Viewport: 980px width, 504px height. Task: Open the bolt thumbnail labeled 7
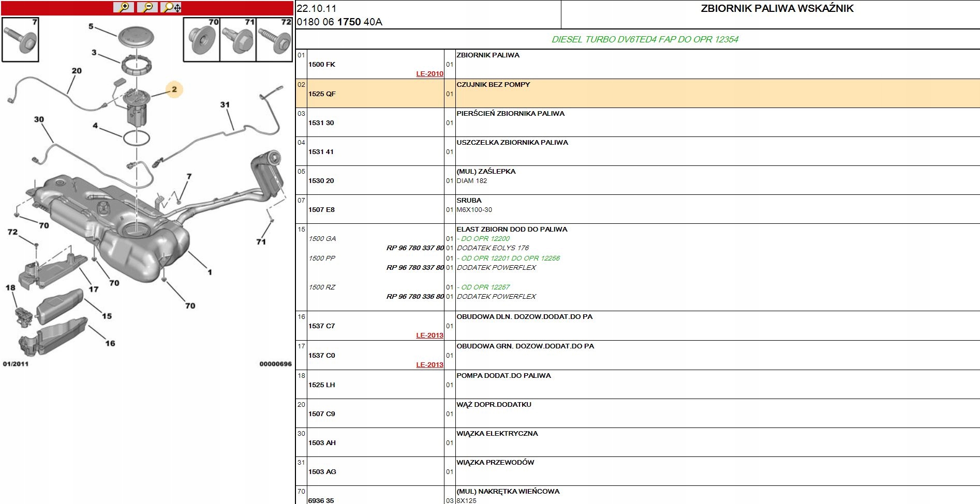[20, 39]
